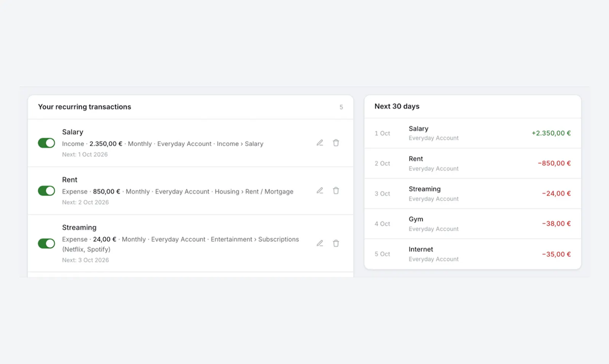
Task: Click the '−850,00 €' upcoming amount
Action: (x=554, y=163)
